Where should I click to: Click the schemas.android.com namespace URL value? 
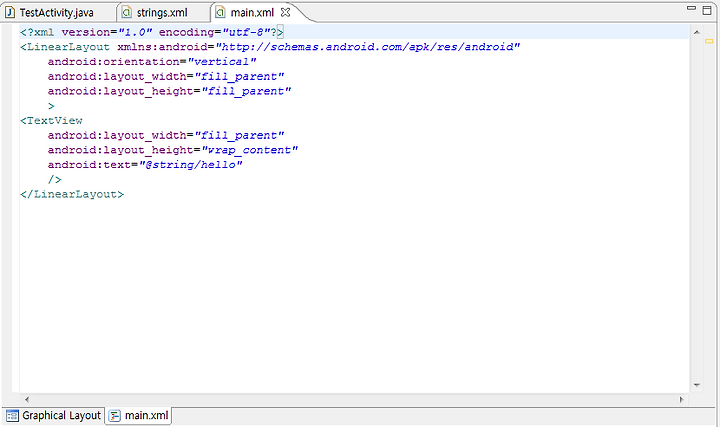(368, 47)
